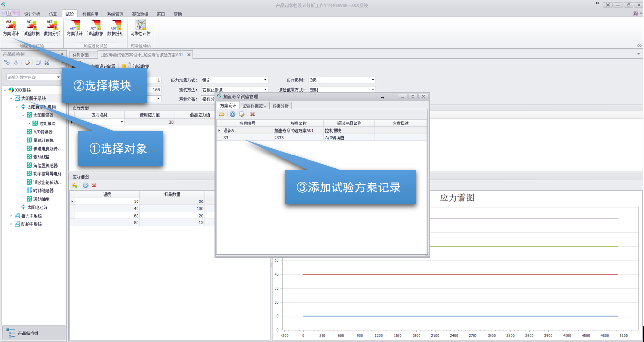This screenshot has height=342, width=644.
Task: Open 测试方法 dropdown showing 右截止测试
Action: [x=265, y=90]
